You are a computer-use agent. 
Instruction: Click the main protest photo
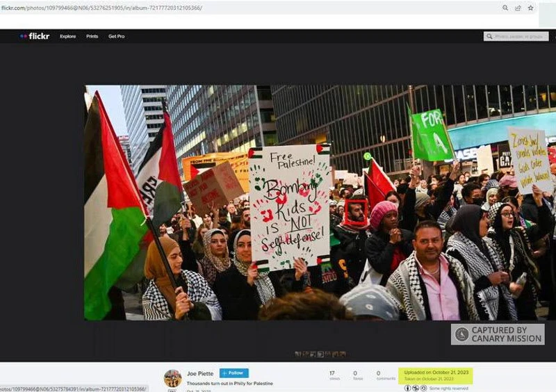(320, 202)
